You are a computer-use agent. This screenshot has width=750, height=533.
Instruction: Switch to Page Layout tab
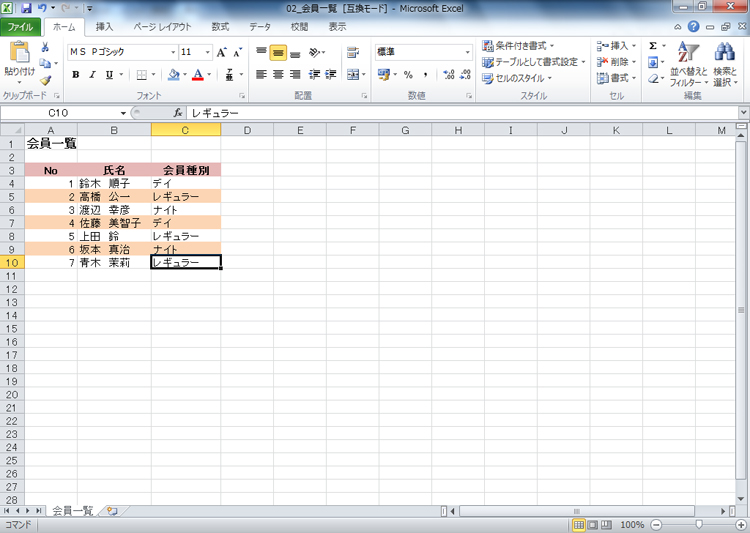tap(162, 27)
